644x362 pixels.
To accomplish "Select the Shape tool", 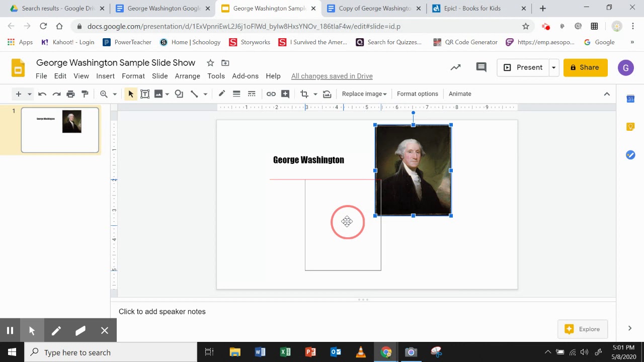I will [179, 94].
